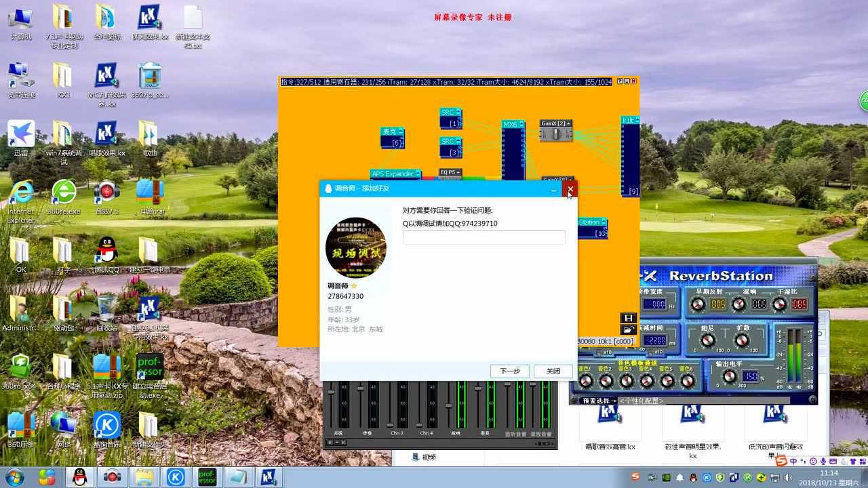Expand the GainX [2] module arrow

click(568, 123)
